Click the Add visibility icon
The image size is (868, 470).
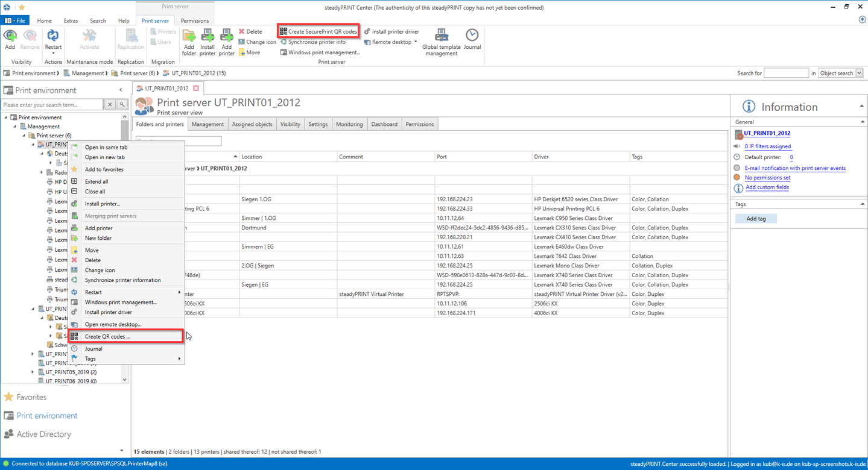pos(10,39)
